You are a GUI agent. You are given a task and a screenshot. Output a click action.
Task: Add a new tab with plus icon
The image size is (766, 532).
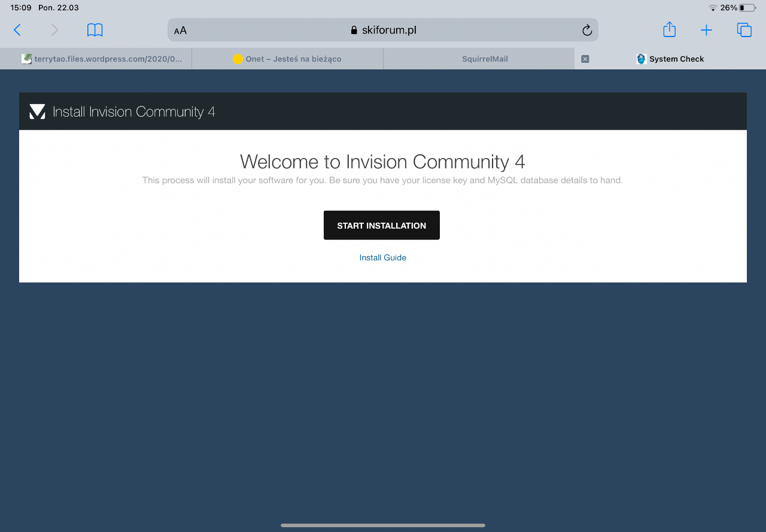click(707, 30)
